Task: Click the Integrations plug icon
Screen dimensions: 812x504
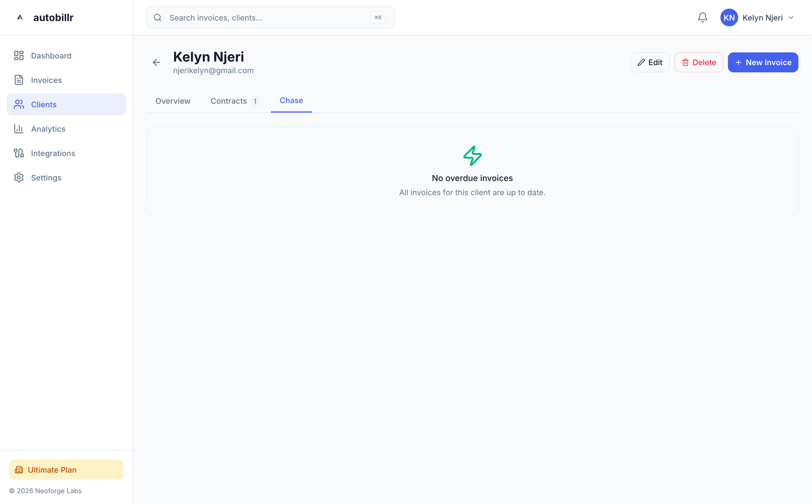Action: [19, 153]
